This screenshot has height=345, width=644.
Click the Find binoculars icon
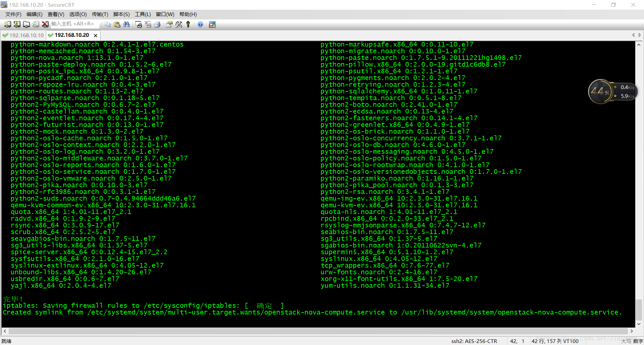[x=126, y=24]
